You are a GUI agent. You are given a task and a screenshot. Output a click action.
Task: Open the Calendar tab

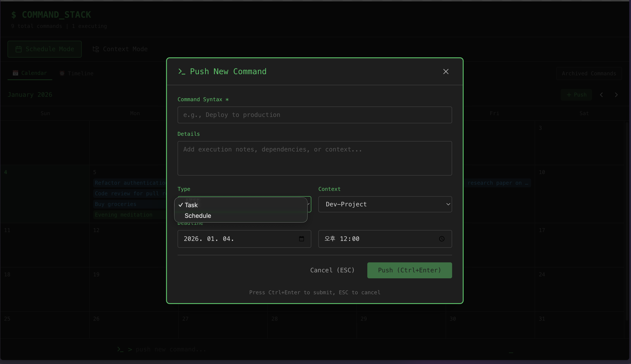[30, 73]
